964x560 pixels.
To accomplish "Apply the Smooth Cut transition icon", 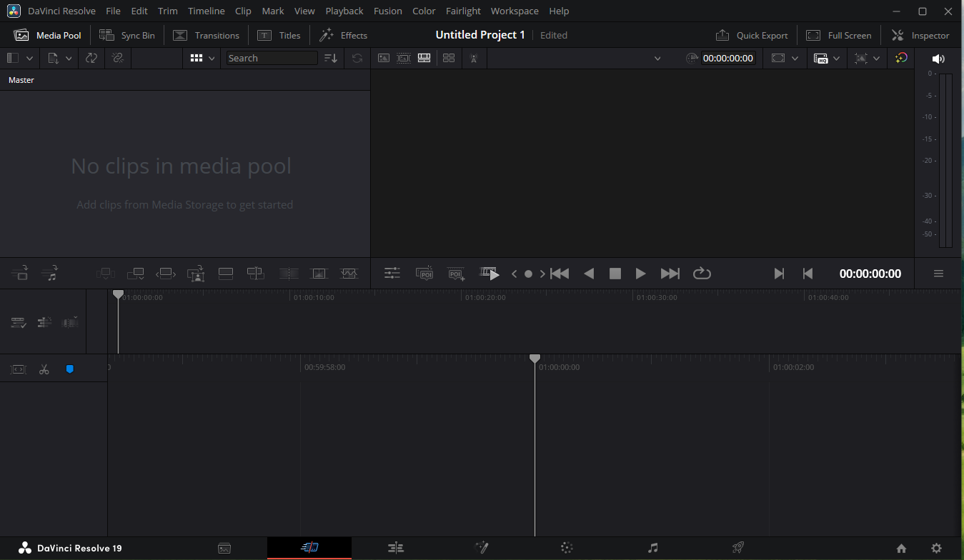I will pos(349,273).
